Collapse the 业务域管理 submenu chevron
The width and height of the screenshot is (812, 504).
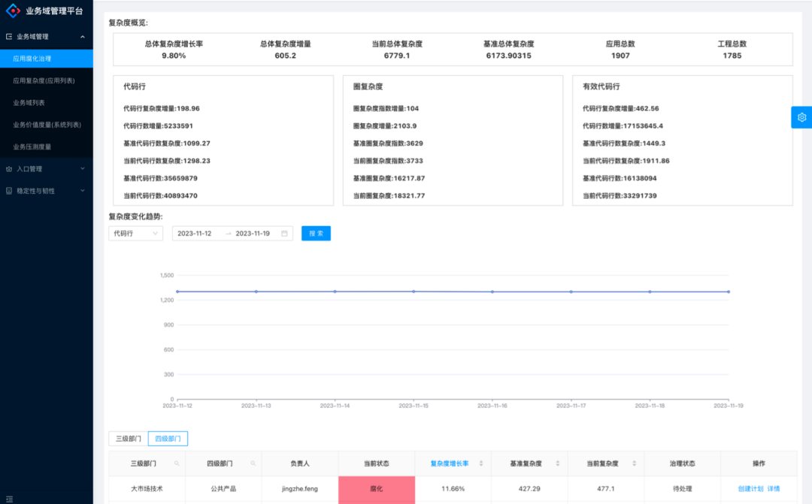click(x=83, y=37)
